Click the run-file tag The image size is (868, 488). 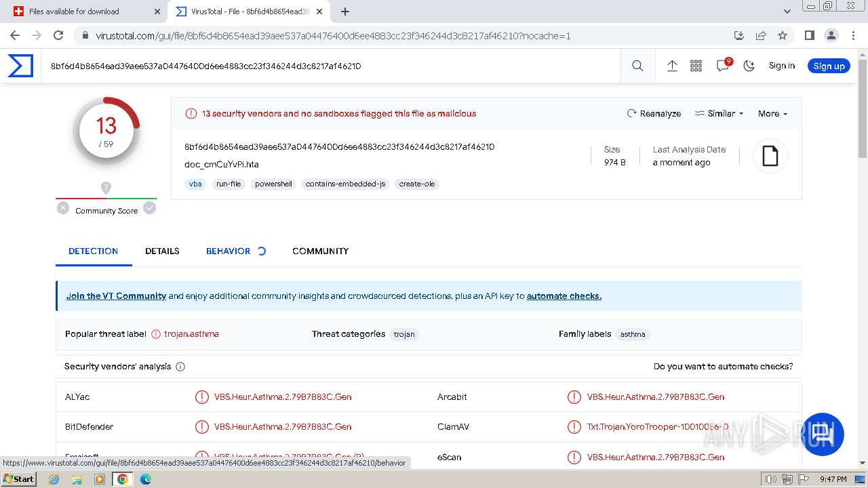[229, 184]
